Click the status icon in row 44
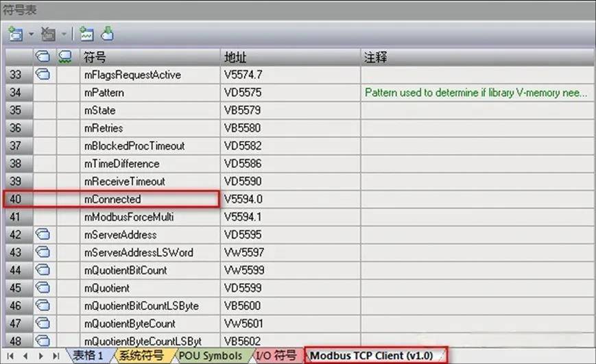 pyautogui.click(x=43, y=270)
